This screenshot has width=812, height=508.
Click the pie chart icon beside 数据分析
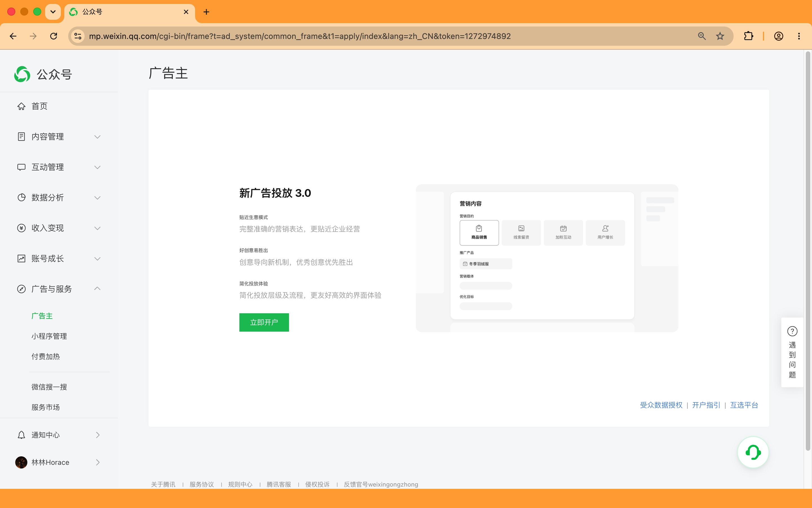coord(21,198)
